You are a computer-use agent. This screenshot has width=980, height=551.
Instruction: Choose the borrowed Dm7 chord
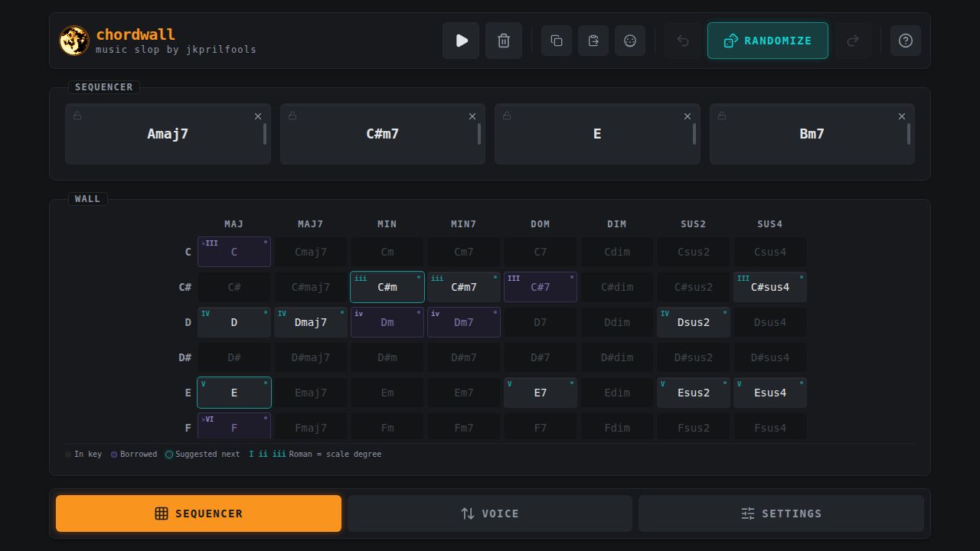(x=464, y=322)
